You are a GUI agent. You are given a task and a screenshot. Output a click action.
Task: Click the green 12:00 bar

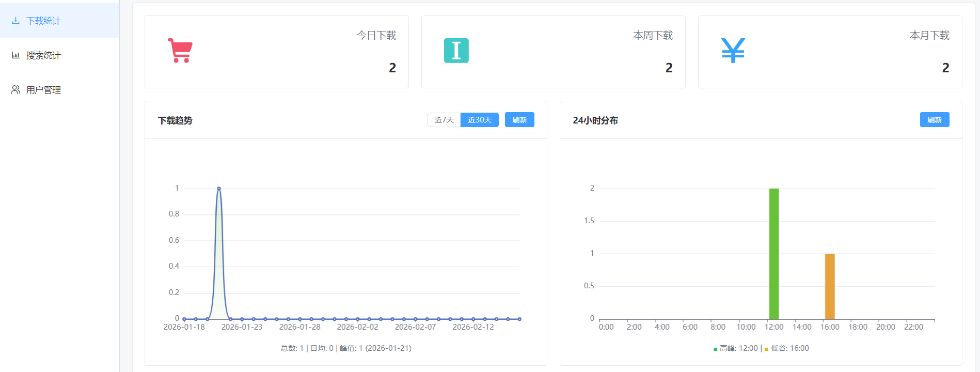coord(773,253)
